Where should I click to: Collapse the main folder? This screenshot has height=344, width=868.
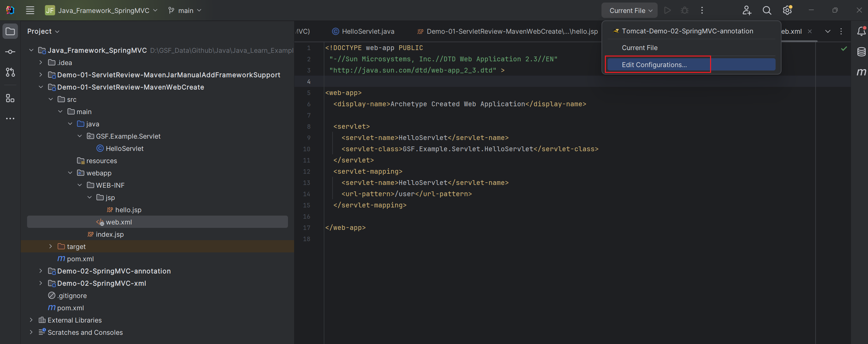point(60,112)
